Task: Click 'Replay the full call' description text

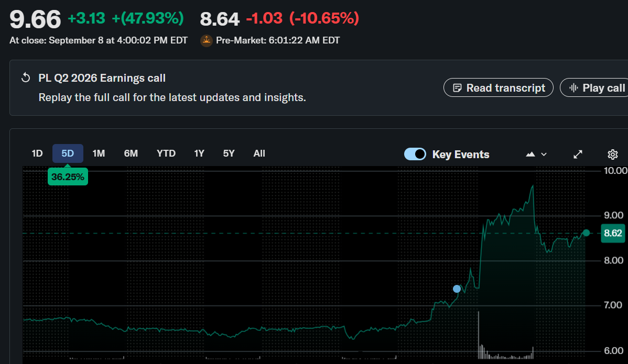Action: coord(172,97)
